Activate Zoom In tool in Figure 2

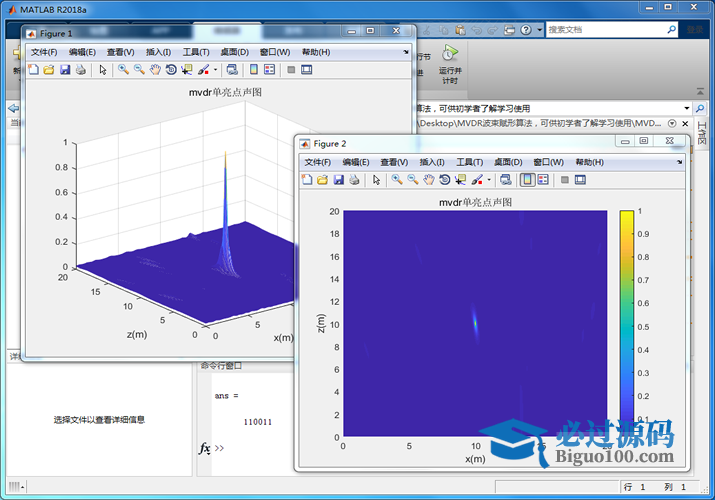click(x=397, y=180)
